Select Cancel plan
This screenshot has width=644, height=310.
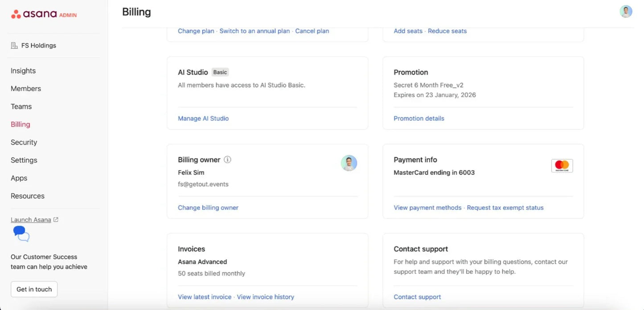[312, 31]
